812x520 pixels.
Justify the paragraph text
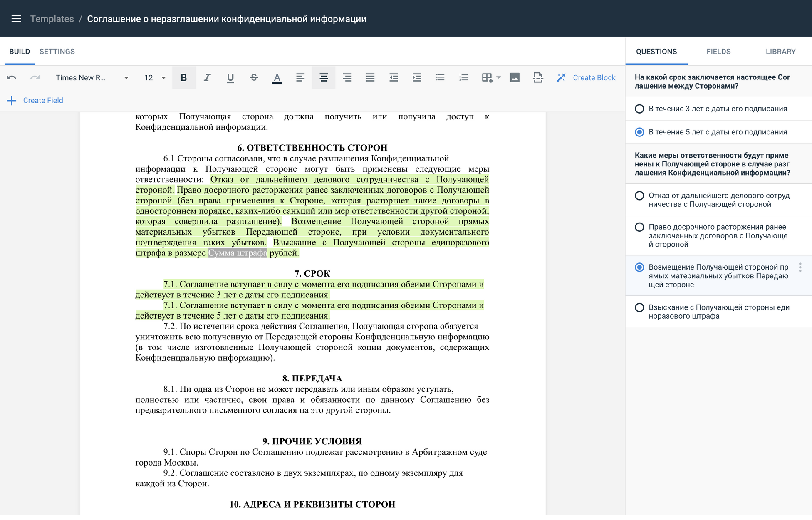point(370,78)
